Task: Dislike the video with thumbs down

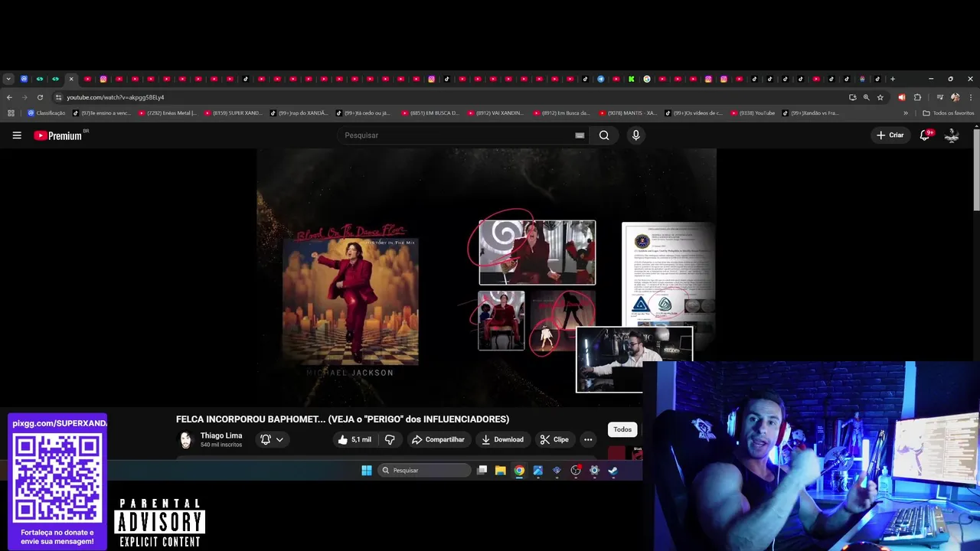Action: coord(390,439)
